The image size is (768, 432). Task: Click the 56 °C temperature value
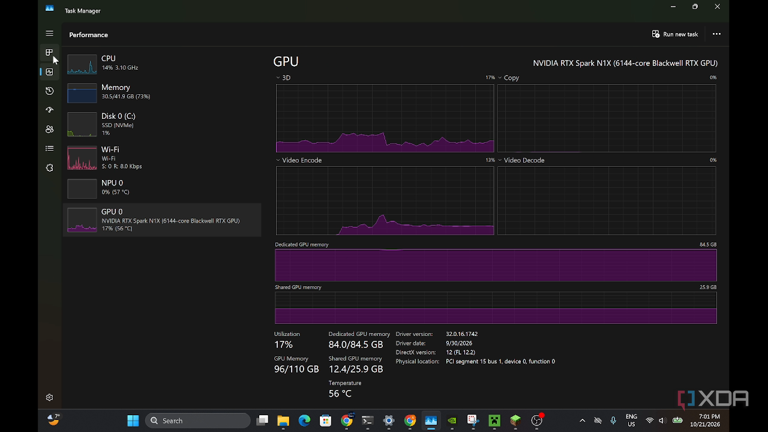pyautogui.click(x=340, y=394)
